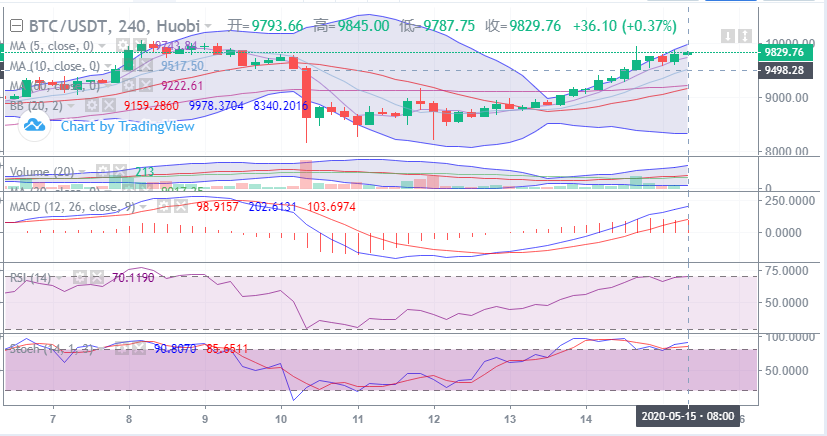The height and width of the screenshot is (436, 827).
Task: Expand the dropdown arrow after Huobi
Action: click(x=207, y=25)
